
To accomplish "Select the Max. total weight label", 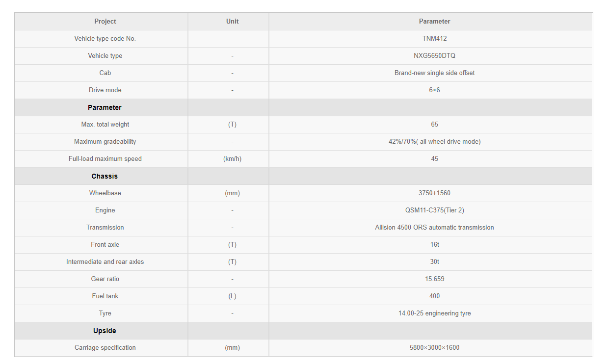I will 105,124.
